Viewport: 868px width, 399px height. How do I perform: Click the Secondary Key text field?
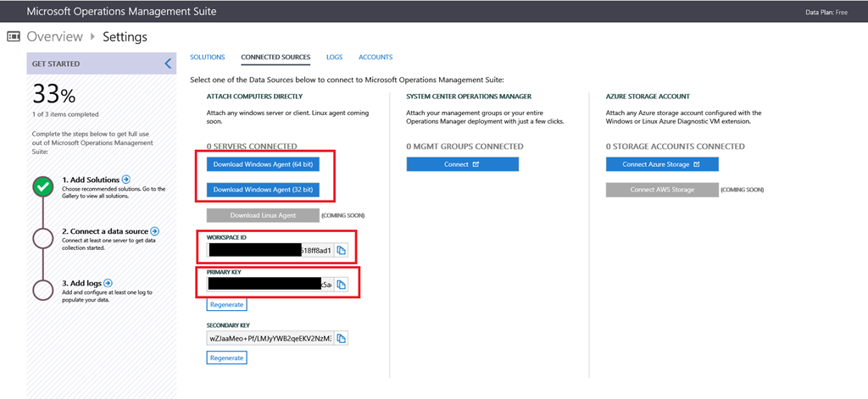coord(270,338)
